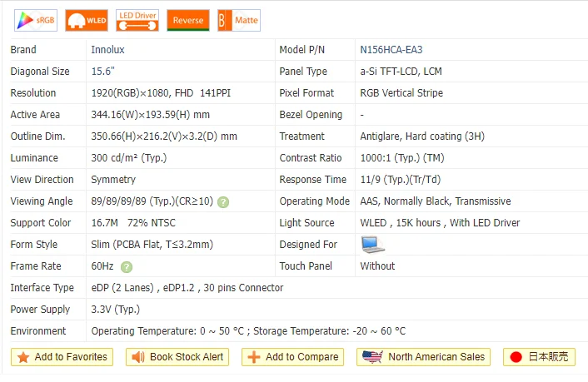Click the star icon on Add to Favorites
The width and height of the screenshot is (588, 382).
pyautogui.click(x=23, y=357)
